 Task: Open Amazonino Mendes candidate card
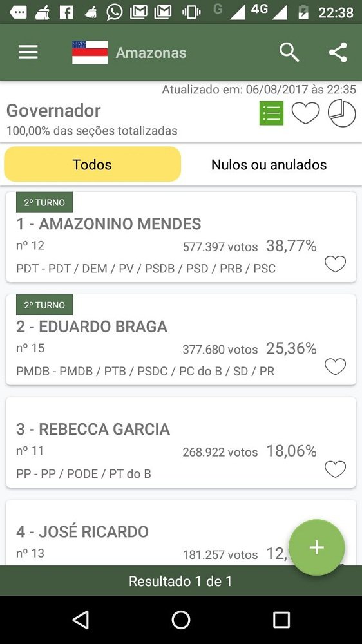point(181,237)
